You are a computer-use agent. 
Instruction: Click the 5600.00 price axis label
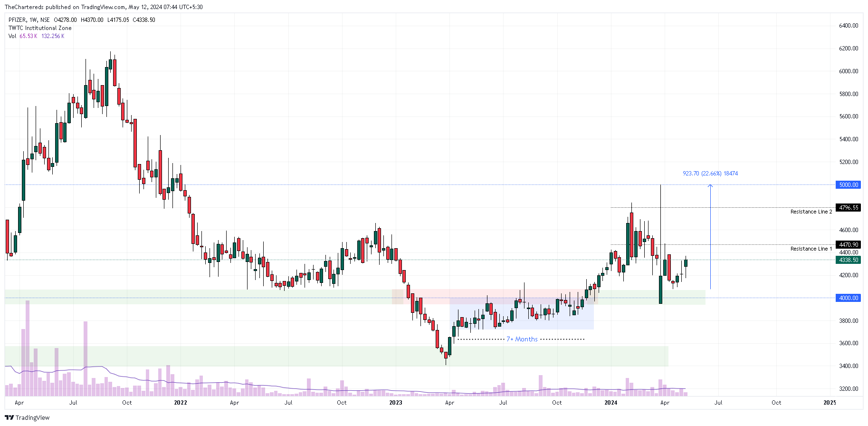point(849,116)
